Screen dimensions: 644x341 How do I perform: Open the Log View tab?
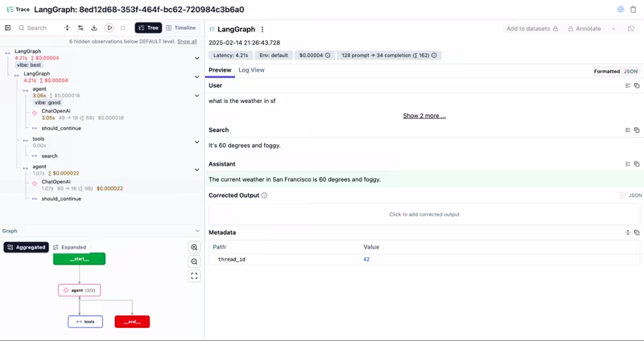251,70
